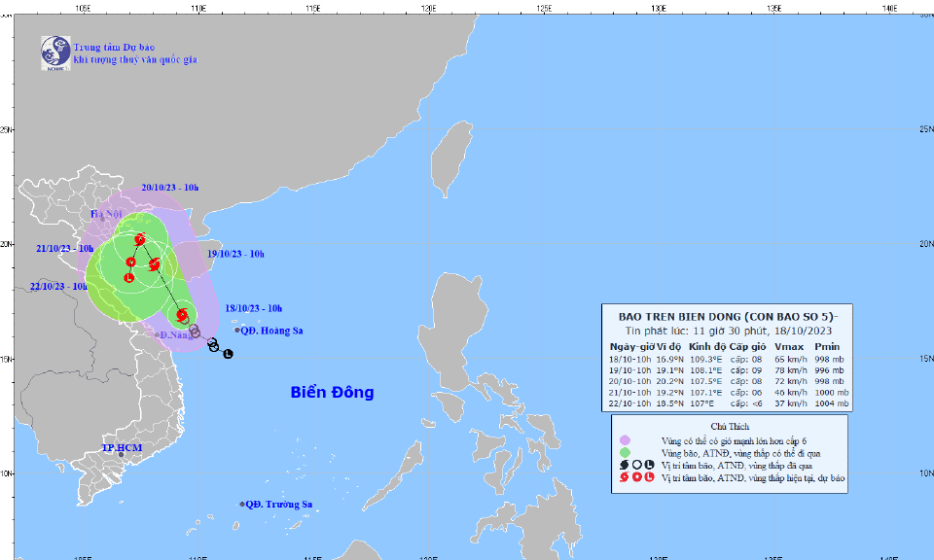Image resolution: width=934 pixels, height=560 pixels.
Task: Click the TP.HCM city dot
Action: pos(121,455)
